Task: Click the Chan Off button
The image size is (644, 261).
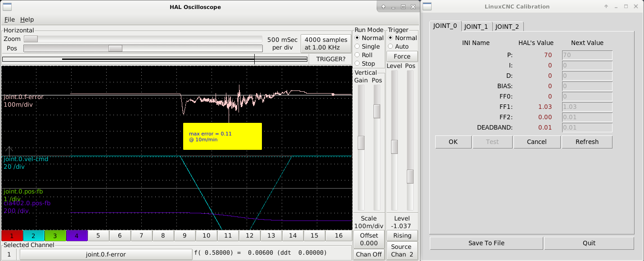Action: 369,254
